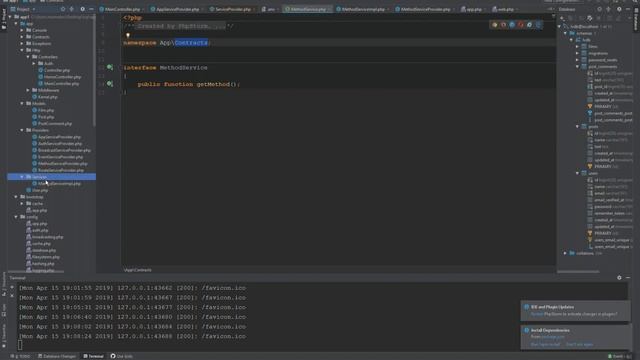Click the scroll-from-source target icon in Project panel
The width and height of the screenshot is (640, 360).
click(63, 9)
